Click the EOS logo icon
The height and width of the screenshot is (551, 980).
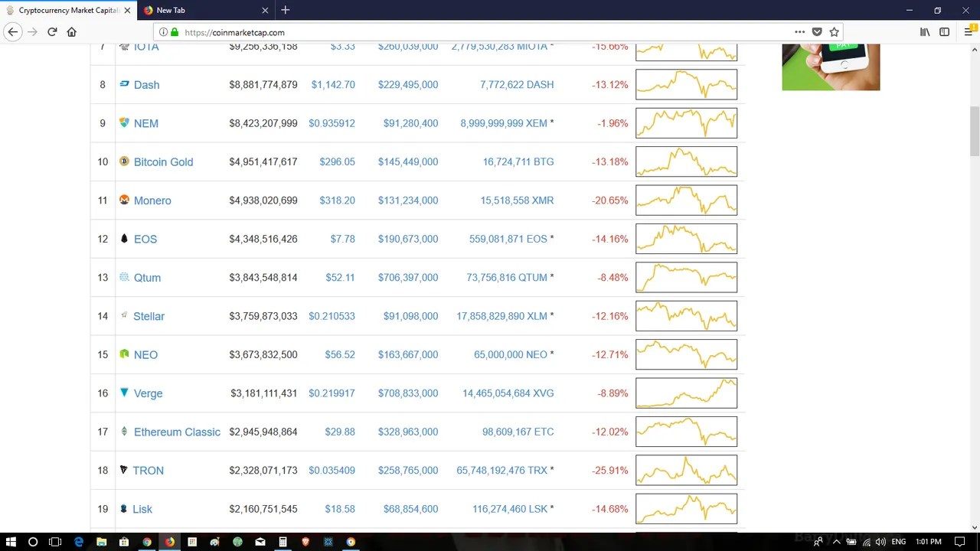click(124, 239)
